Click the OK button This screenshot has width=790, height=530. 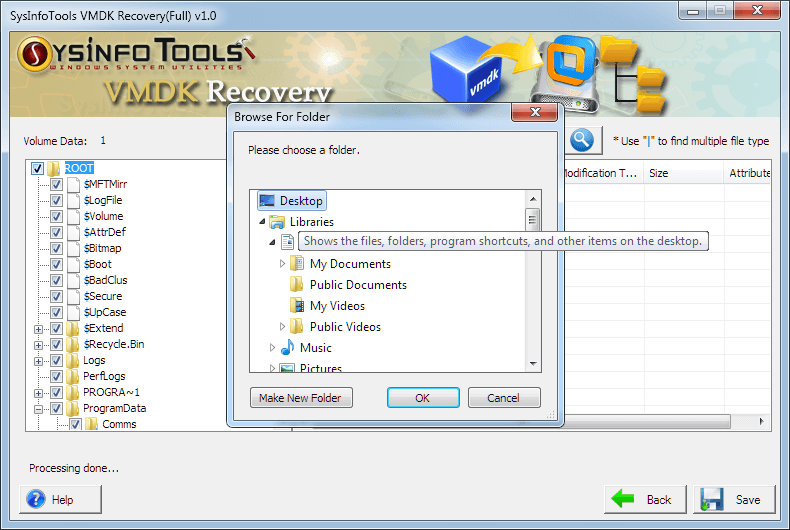[x=422, y=398]
